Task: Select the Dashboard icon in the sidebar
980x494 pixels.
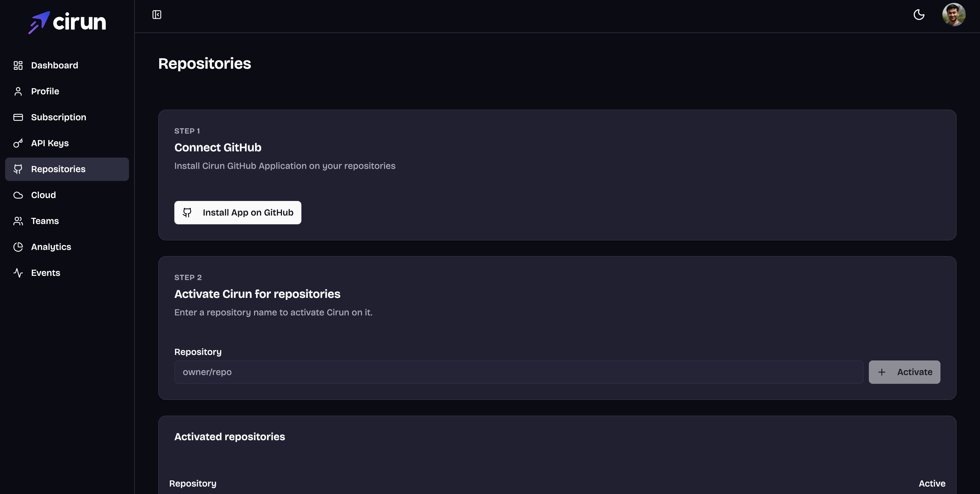Action: pyautogui.click(x=18, y=65)
